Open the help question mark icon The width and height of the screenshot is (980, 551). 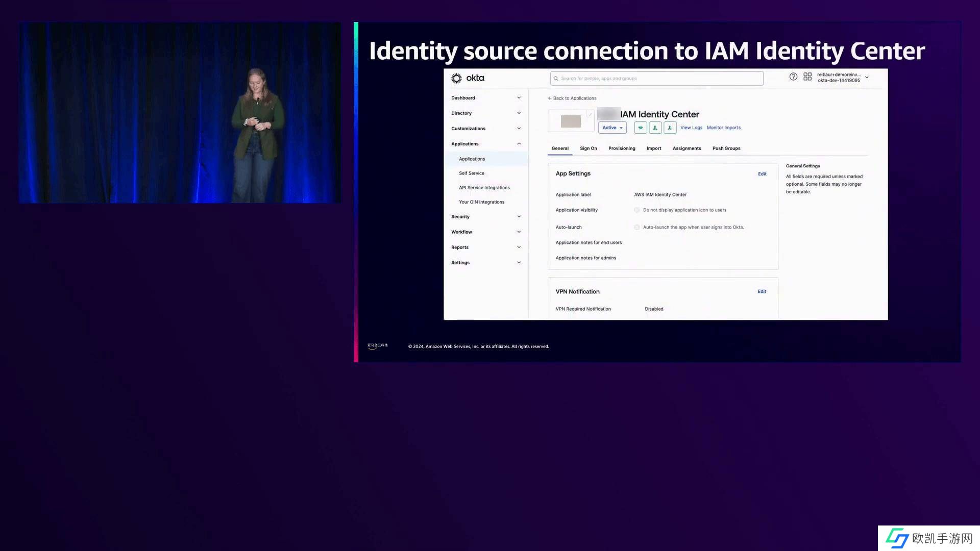click(x=793, y=77)
